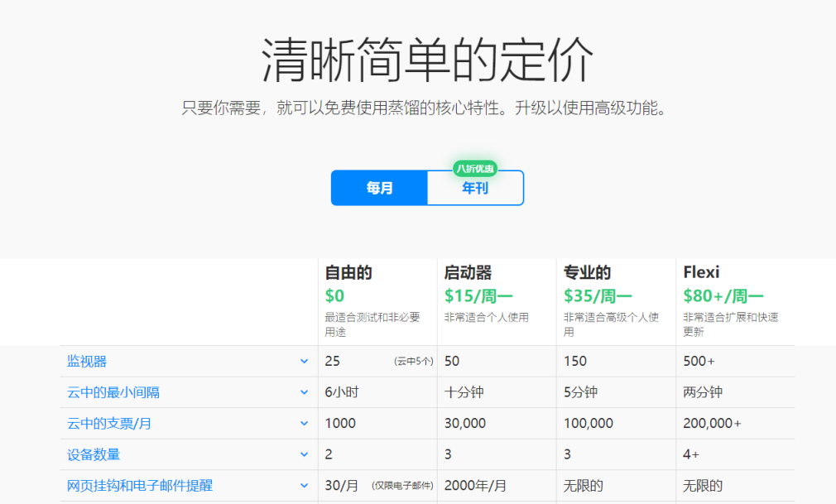Click the $80+/周一 Flexi price
The image size is (836, 504).
723,295
